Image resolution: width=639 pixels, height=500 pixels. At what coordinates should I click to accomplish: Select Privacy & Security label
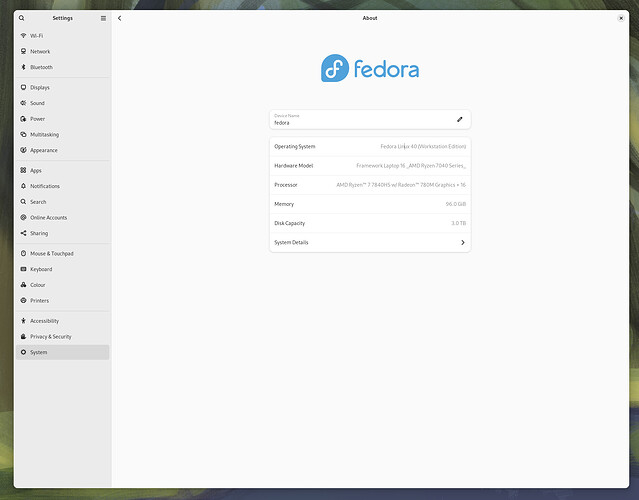tap(51, 337)
